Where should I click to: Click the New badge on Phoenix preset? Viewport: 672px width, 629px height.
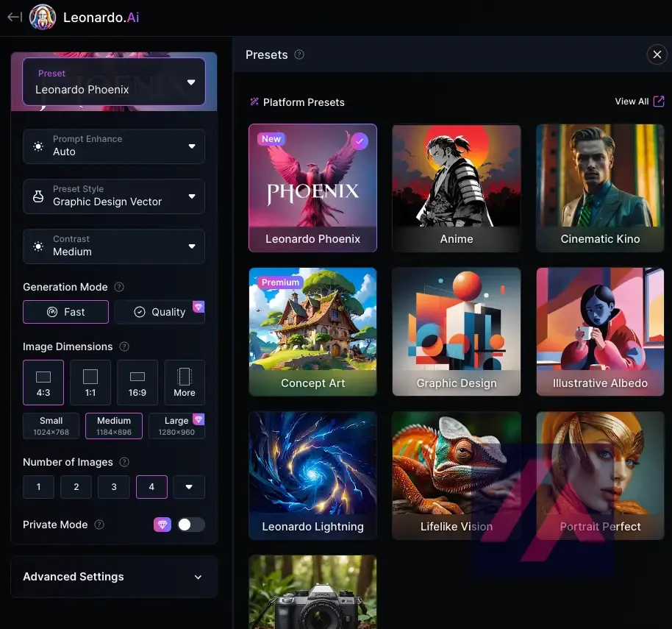tap(271, 139)
